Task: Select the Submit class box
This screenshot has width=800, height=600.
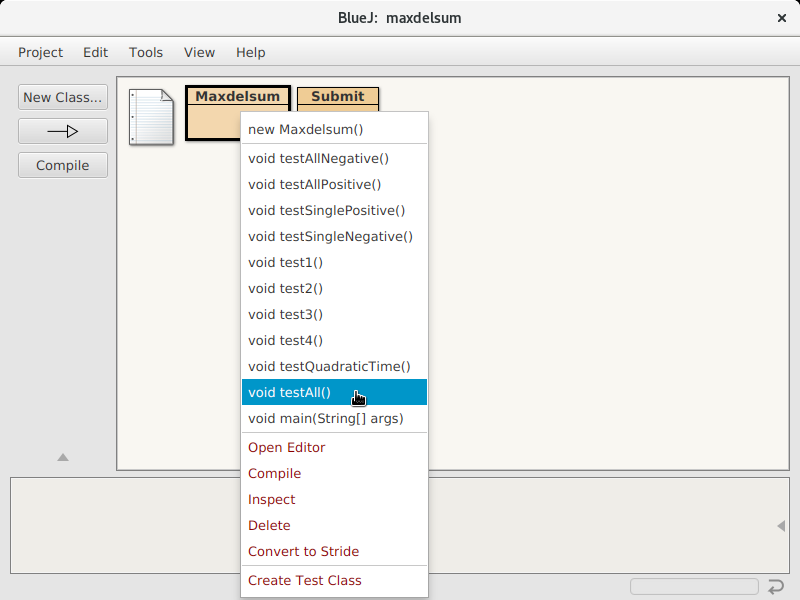Action: (x=338, y=98)
